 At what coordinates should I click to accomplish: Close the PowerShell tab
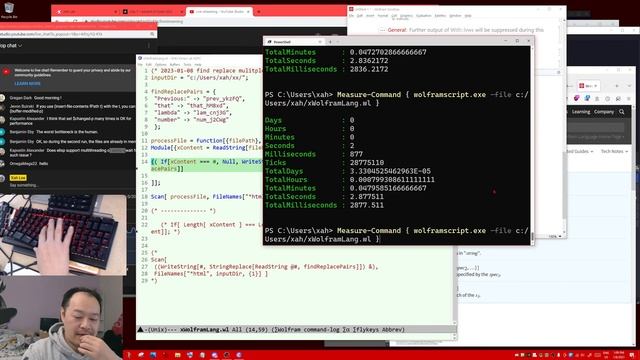(320, 42)
